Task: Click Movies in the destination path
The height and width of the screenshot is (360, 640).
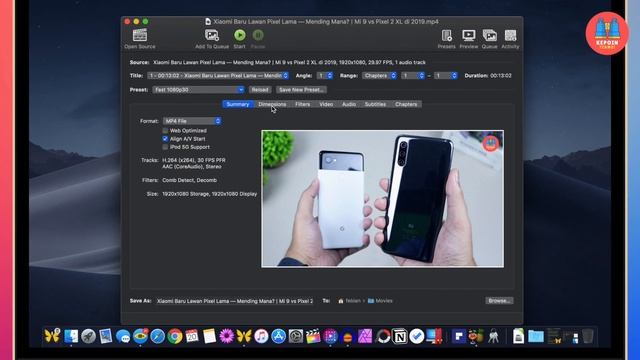Action: (x=384, y=301)
